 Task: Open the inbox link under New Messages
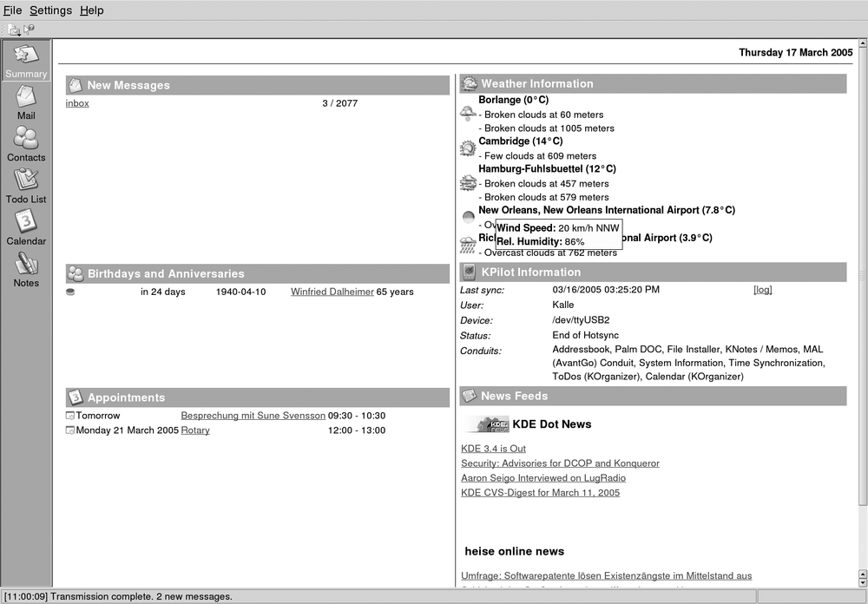[x=77, y=102]
